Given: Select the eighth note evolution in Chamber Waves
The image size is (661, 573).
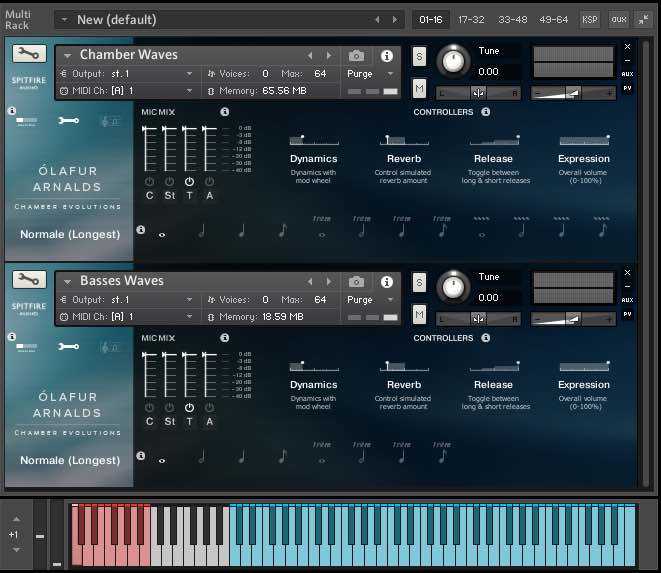Looking at the screenshot, I should tap(283, 231).
